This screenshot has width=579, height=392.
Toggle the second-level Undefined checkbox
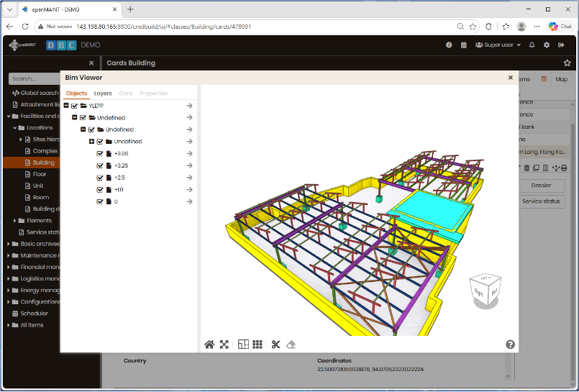pos(91,129)
